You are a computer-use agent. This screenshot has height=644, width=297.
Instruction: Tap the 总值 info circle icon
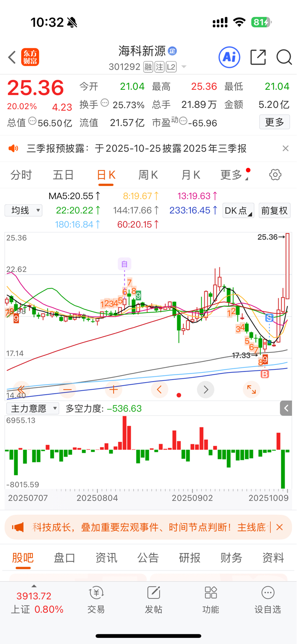click(32, 121)
